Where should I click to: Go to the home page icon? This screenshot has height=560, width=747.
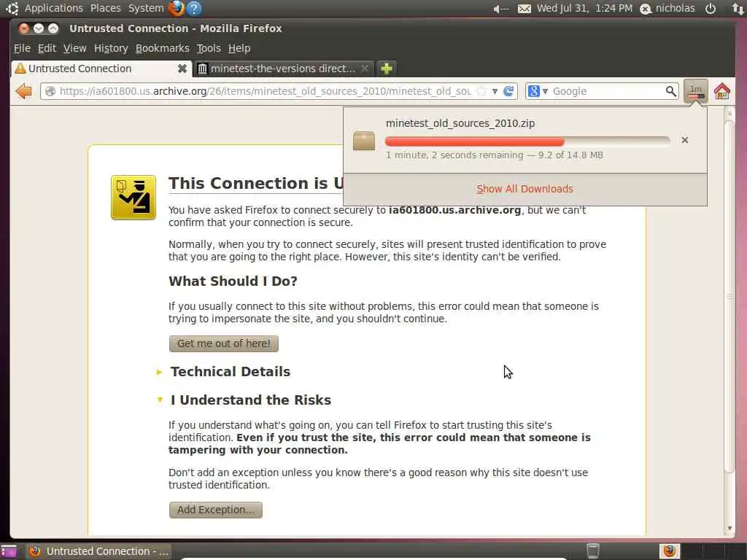pyautogui.click(x=722, y=91)
